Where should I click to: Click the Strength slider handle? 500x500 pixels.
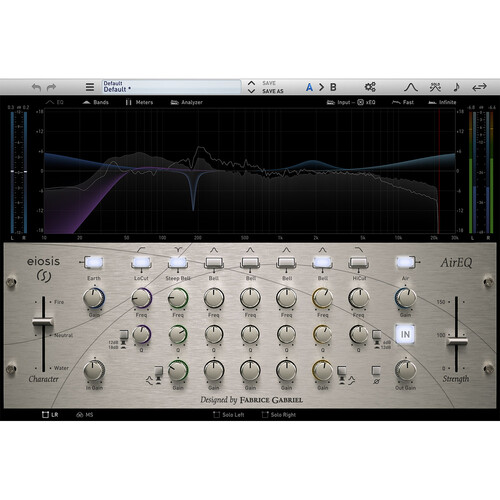point(457,341)
